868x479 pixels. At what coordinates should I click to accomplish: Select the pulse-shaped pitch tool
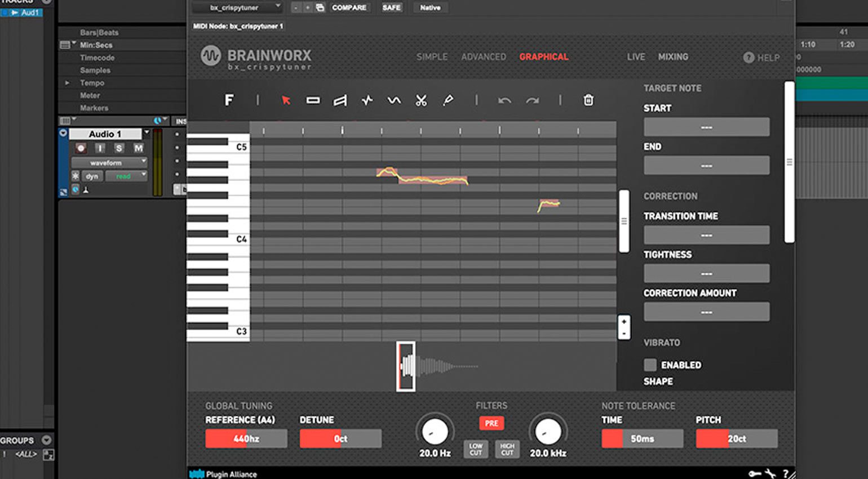pyautogui.click(x=367, y=100)
